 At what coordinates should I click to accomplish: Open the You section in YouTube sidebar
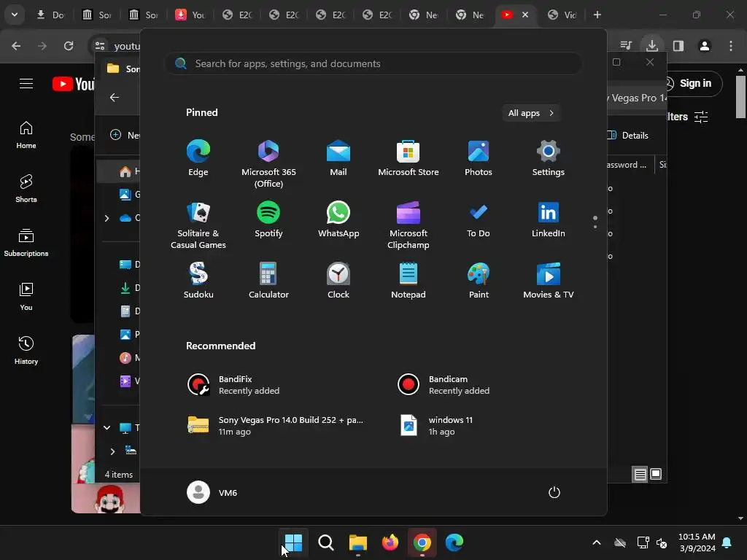tap(26, 297)
